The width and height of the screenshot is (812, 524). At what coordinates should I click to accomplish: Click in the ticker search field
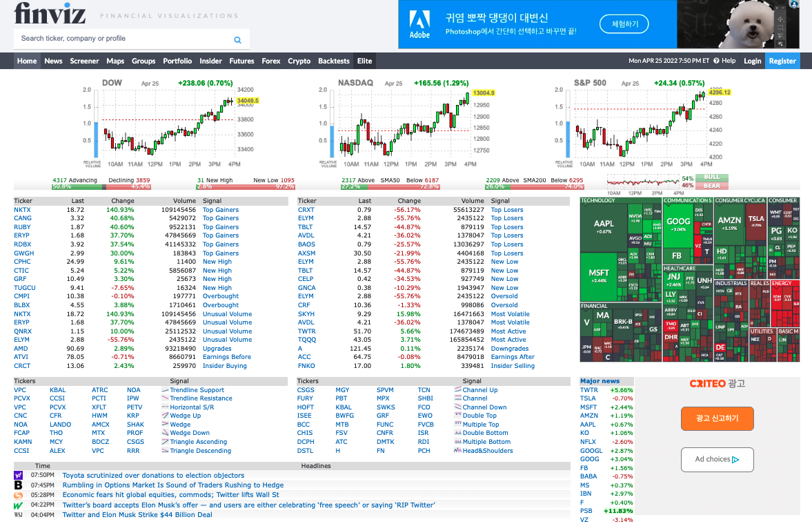pyautogui.click(x=124, y=39)
